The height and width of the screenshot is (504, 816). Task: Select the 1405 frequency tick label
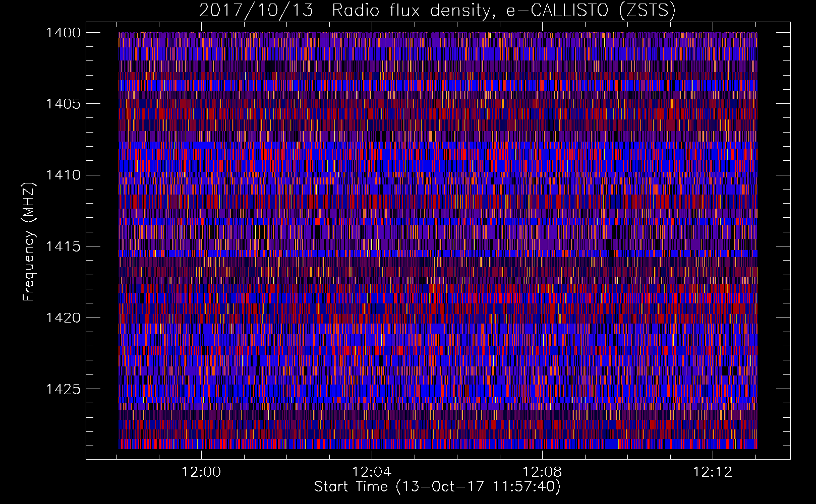coord(63,104)
